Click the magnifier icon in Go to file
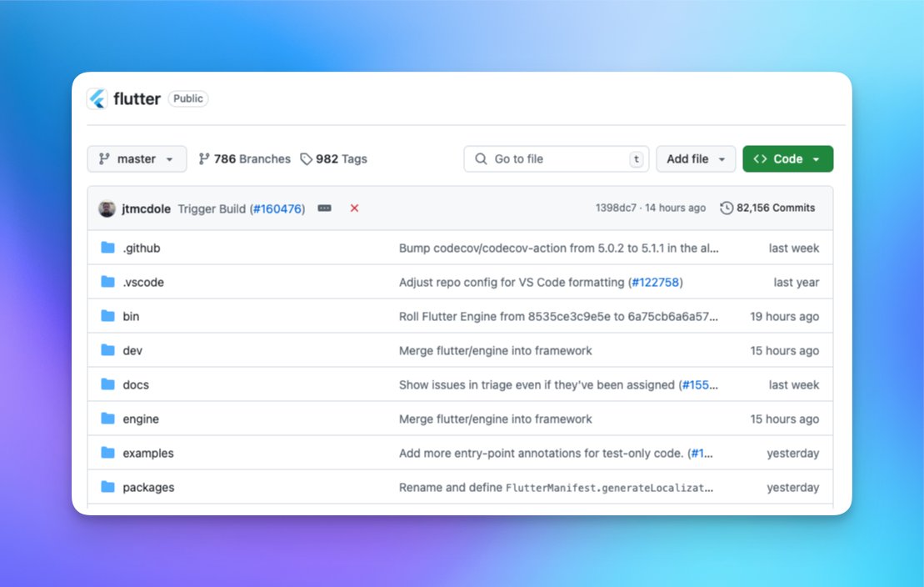The width and height of the screenshot is (924, 587). pos(481,158)
